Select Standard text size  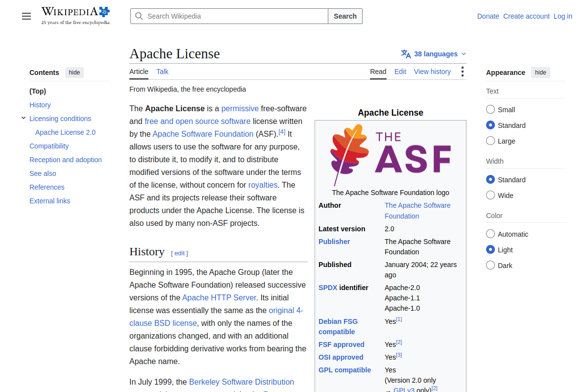click(490, 125)
